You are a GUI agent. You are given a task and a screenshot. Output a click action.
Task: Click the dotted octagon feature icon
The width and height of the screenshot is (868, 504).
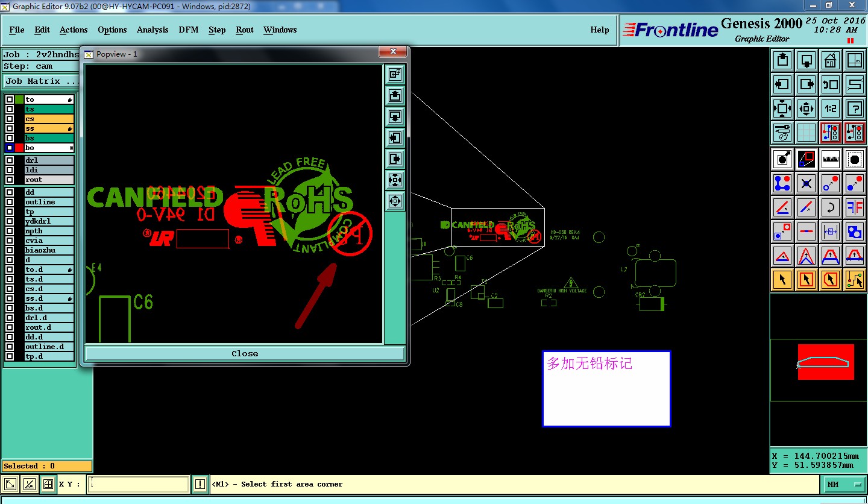(x=855, y=159)
